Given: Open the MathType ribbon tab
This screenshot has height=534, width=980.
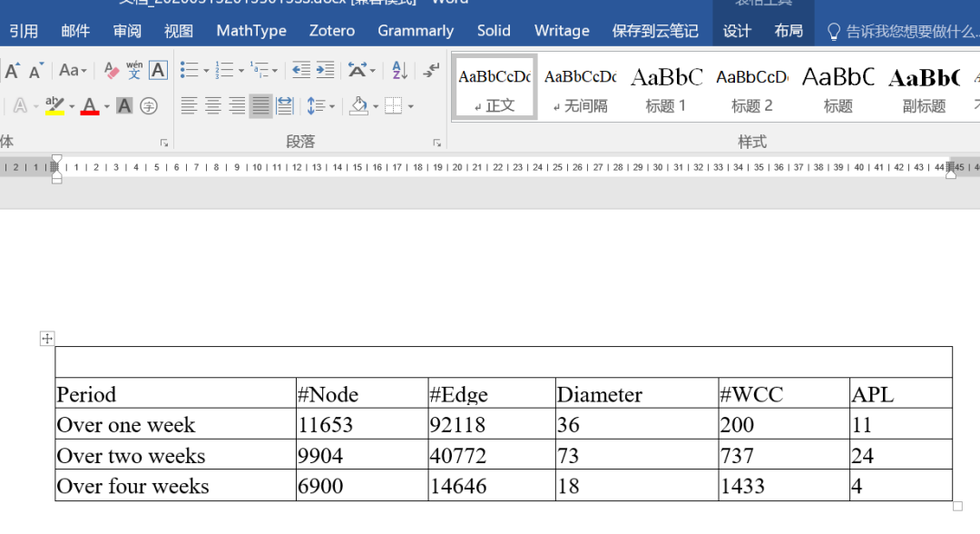Looking at the screenshot, I should pyautogui.click(x=251, y=31).
